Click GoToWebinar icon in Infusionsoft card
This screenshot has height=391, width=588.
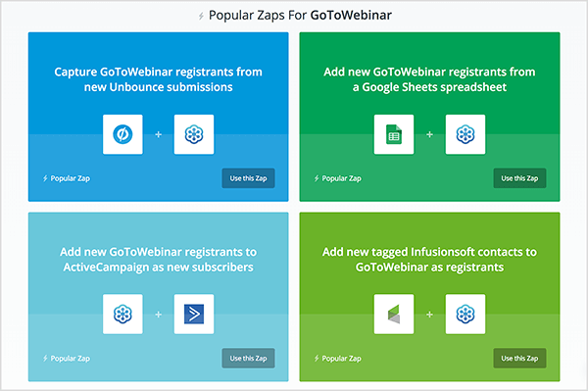465,314
